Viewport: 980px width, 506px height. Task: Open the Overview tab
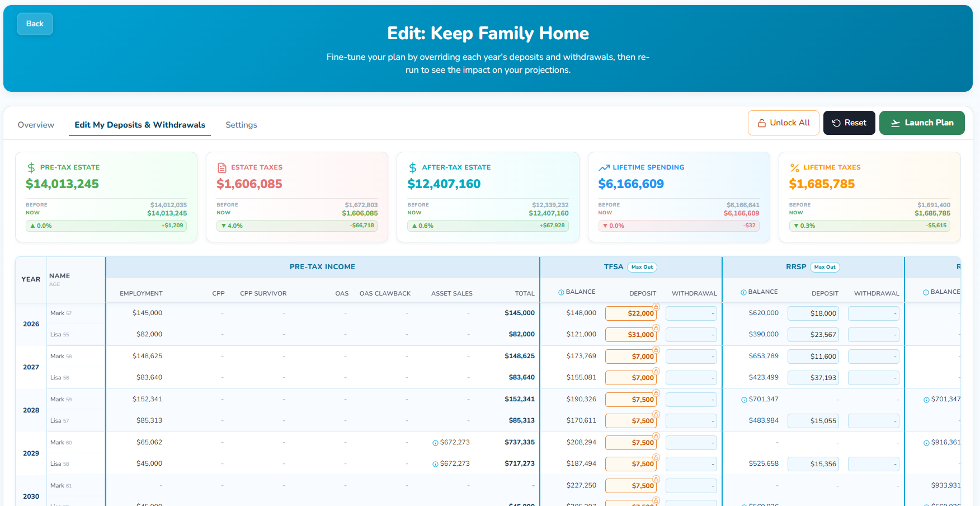point(36,125)
